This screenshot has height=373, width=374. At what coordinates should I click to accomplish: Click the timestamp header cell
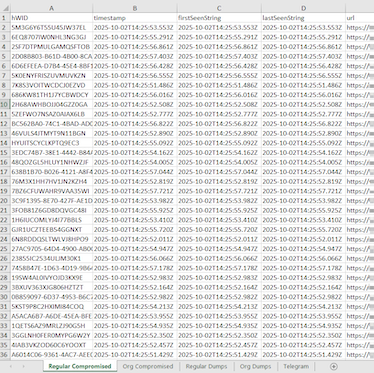click(135, 18)
